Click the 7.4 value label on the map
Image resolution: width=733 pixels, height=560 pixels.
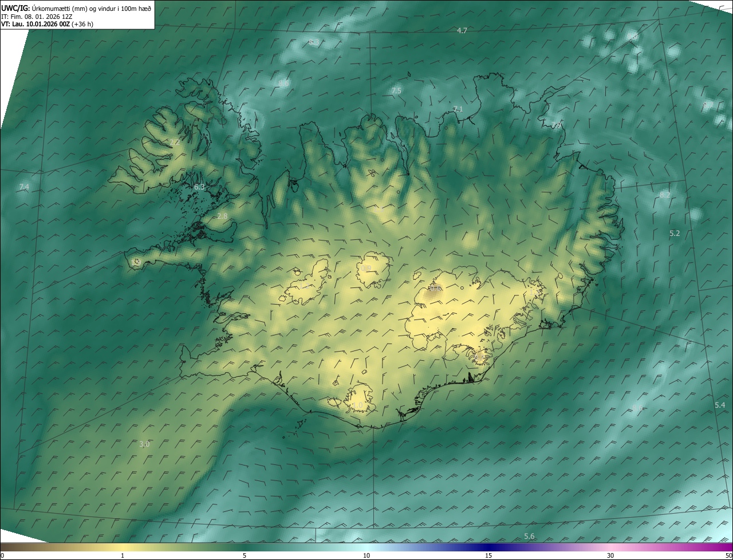click(23, 187)
